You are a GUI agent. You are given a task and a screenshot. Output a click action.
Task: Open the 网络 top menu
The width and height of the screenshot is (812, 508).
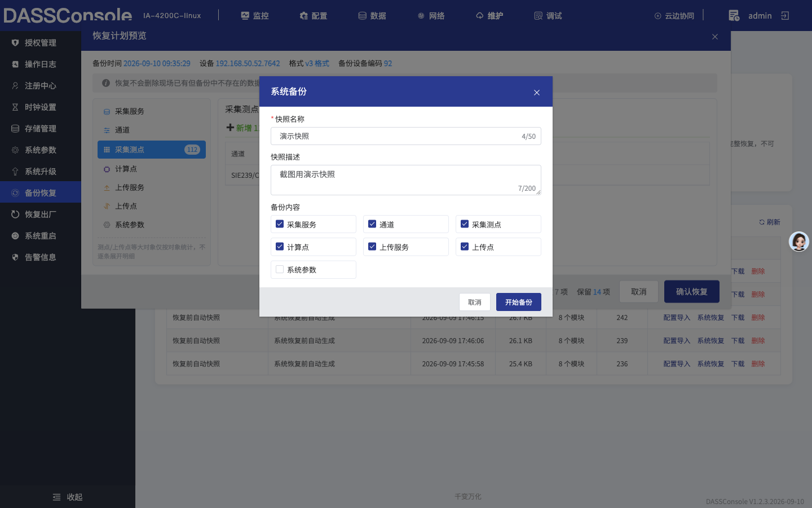(431, 16)
